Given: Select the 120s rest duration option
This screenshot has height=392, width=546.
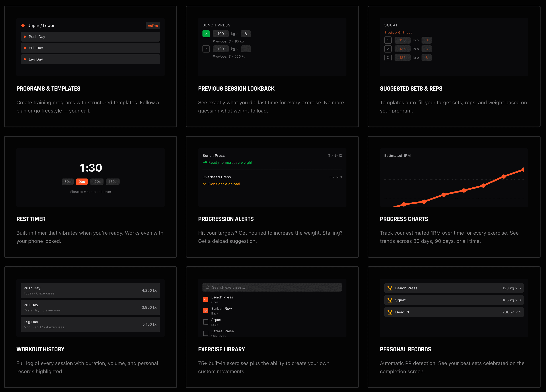Looking at the screenshot, I should (x=97, y=182).
